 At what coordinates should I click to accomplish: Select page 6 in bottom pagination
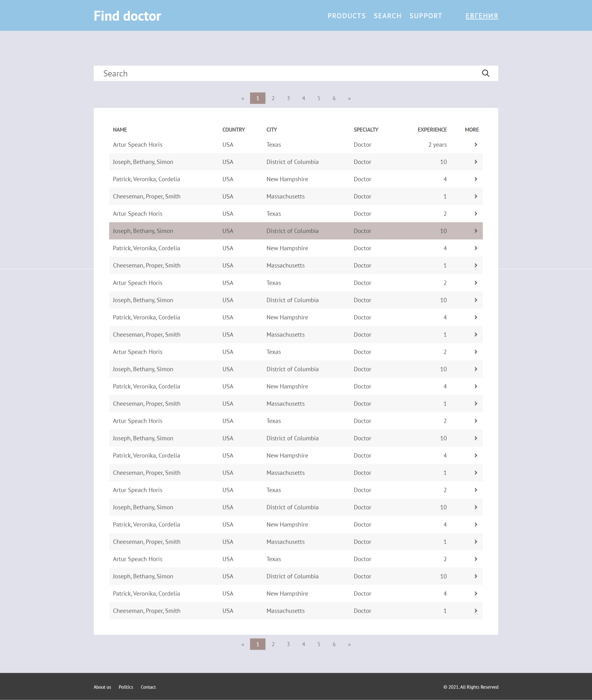coord(334,644)
